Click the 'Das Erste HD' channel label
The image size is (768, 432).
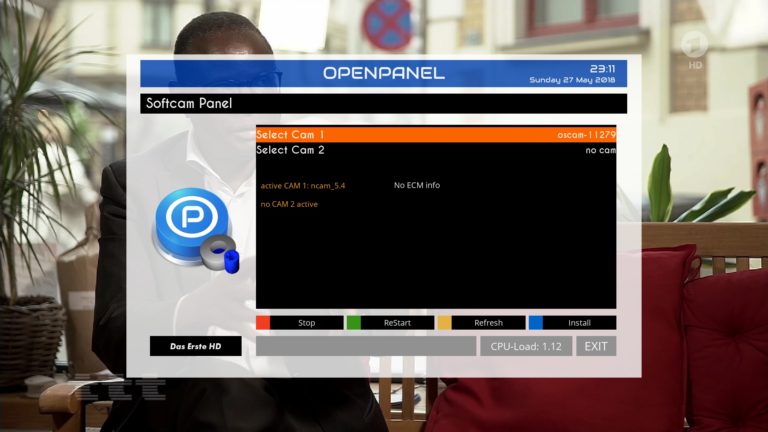pos(195,346)
